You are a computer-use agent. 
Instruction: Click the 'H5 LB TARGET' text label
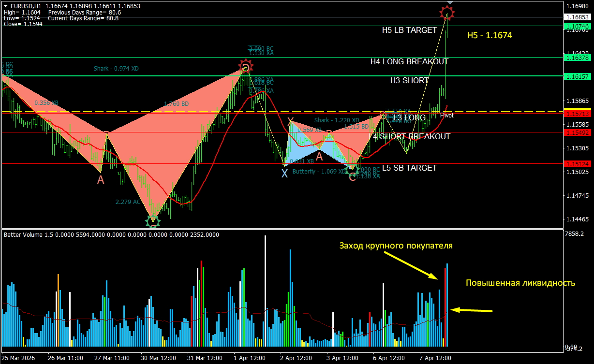(x=409, y=30)
